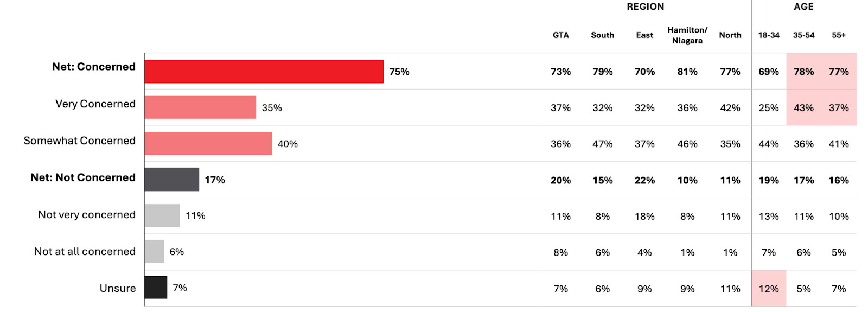868x312 pixels.
Task: Select the Very Concerned 35% bar
Action: (x=200, y=107)
